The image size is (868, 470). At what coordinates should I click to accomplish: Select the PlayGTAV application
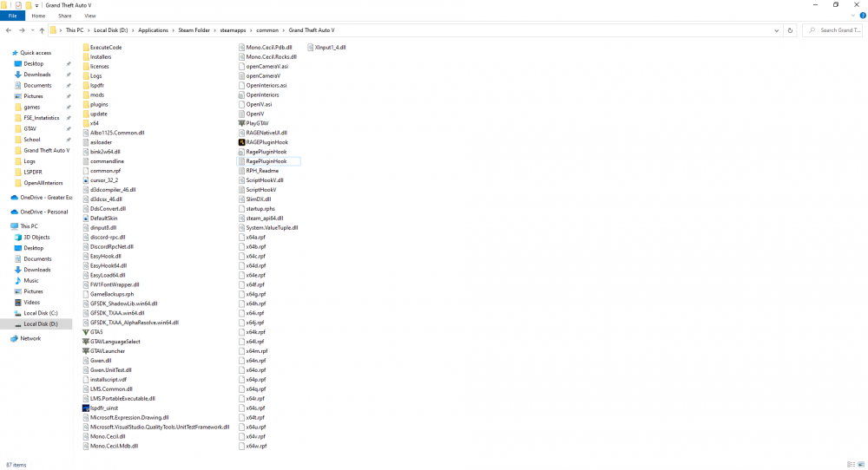tap(253, 123)
